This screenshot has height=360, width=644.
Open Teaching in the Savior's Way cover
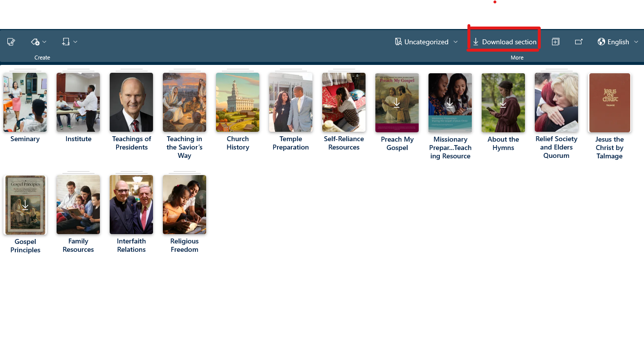(184, 102)
